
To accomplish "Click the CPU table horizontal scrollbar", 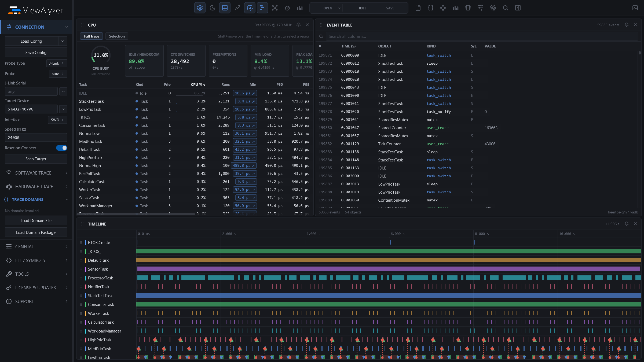I will coord(136,214).
